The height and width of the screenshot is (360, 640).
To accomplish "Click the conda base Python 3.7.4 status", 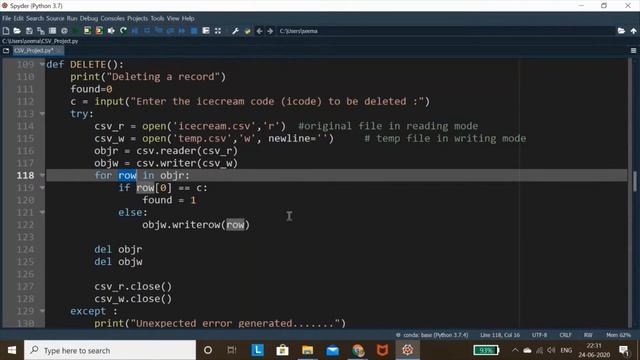I will tap(432, 335).
